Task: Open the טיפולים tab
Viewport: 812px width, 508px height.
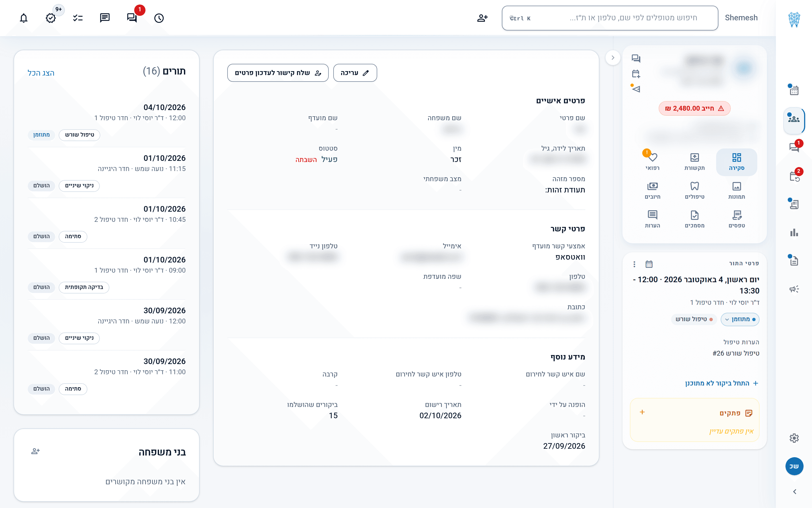Action: point(694,190)
